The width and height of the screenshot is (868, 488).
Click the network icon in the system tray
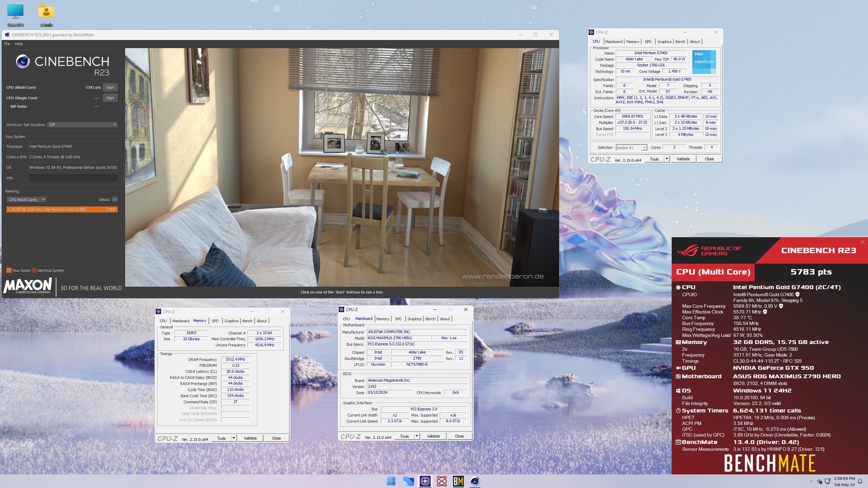coord(828,481)
